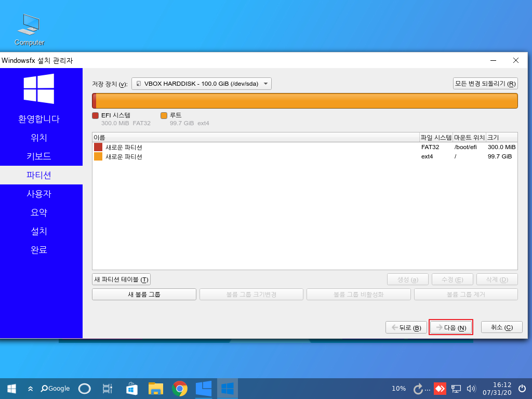Screen dimensions: 532x399
Task: Open the red AnyDesk tray icon
Action: [x=440, y=389]
